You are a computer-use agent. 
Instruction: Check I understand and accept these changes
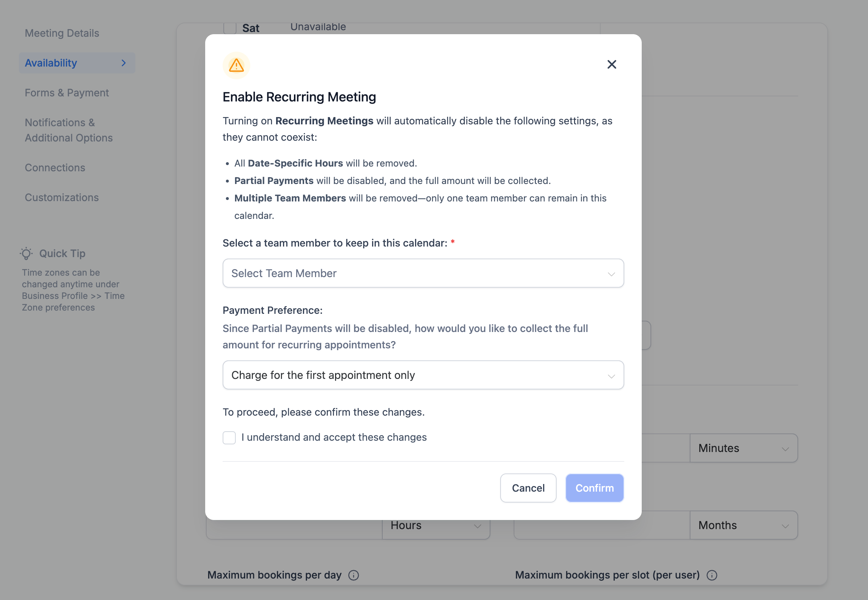coord(229,437)
